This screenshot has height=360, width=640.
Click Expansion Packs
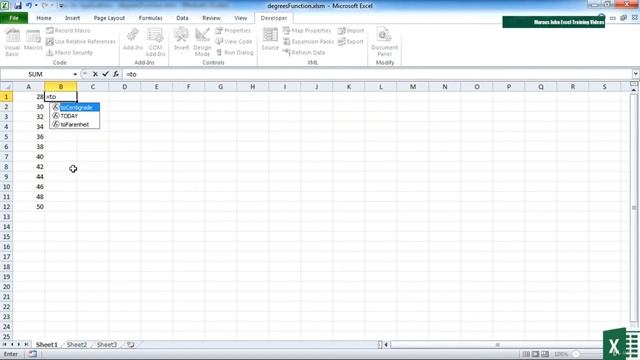coord(308,42)
